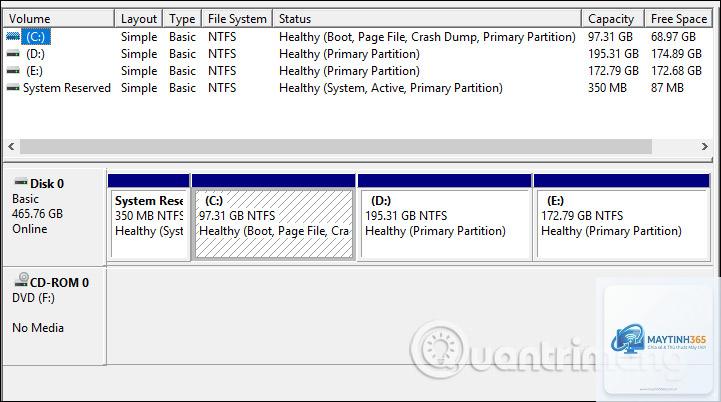Click the Online status under Disk 0
This screenshot has width=721, height=402.
click(x=29, y=229)
